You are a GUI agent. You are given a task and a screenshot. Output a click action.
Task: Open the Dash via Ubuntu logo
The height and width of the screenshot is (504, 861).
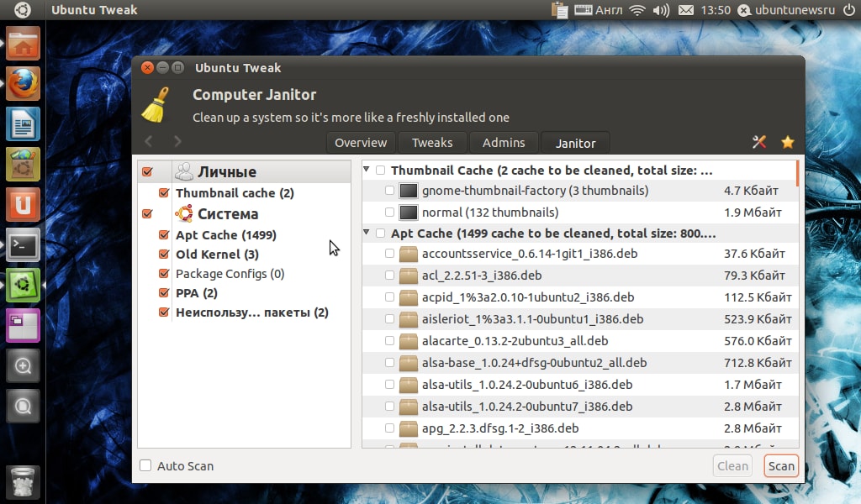tap(23, 10)
